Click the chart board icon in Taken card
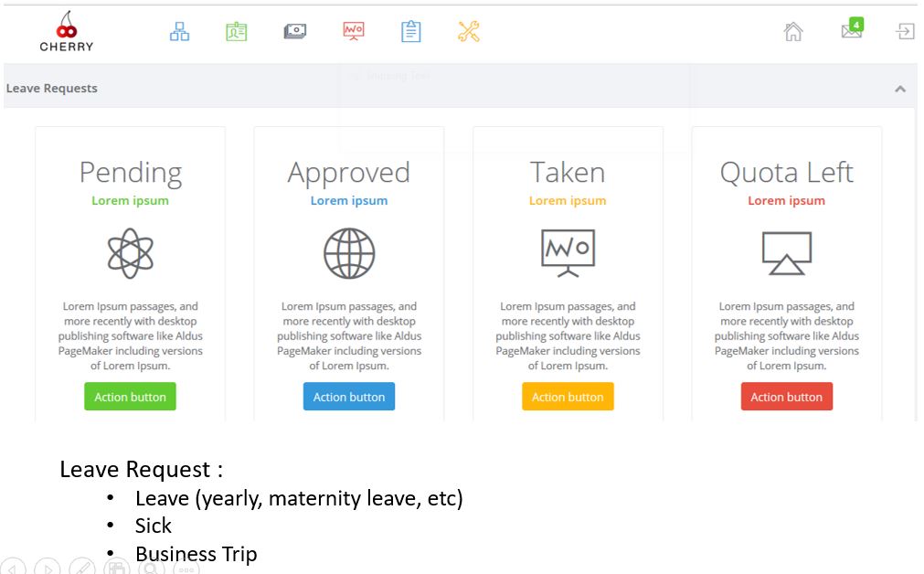The width and height of the screenshot is (924, 574). click(568, 252)
